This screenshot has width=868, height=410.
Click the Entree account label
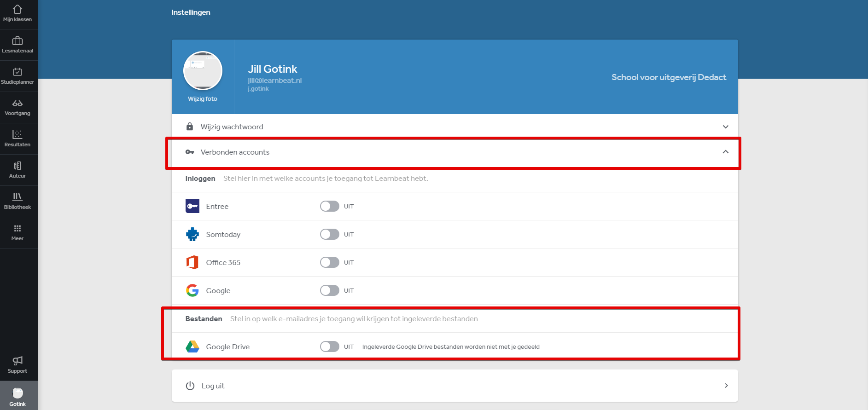point(217,206)
